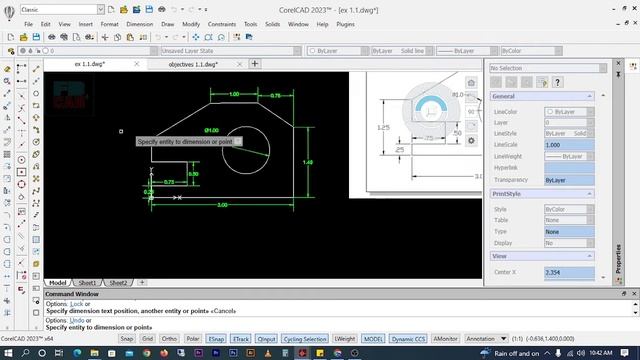The height and width of the screenshot is (360, 640).
Task: Open the Modify menu
Action: [x=191, y=24]
